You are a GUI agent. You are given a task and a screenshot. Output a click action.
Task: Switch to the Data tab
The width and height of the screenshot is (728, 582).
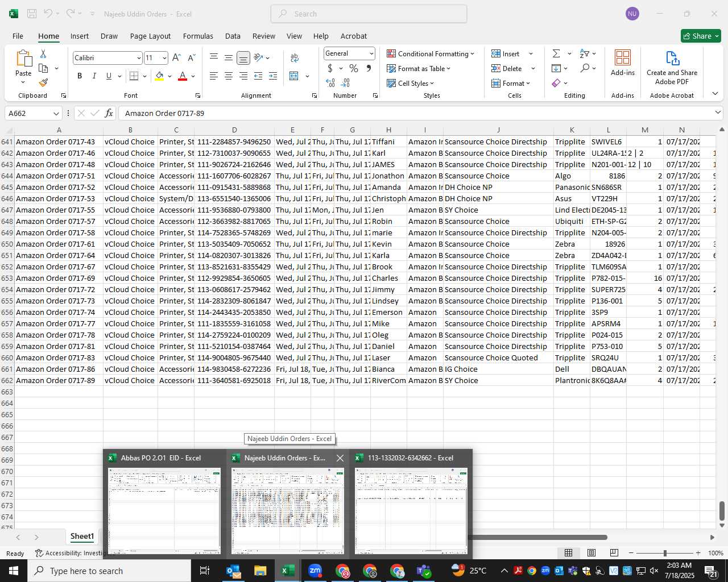click(x=233, y=36)
